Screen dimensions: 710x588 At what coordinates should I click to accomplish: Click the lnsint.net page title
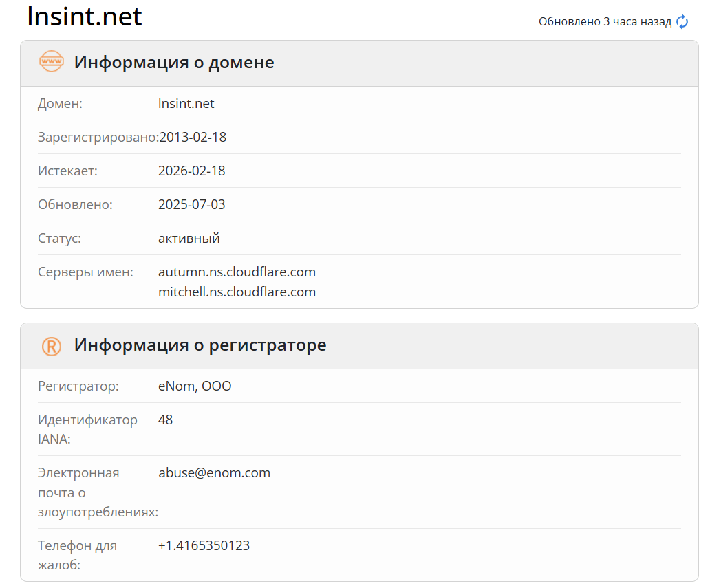[x=84, y=16]
